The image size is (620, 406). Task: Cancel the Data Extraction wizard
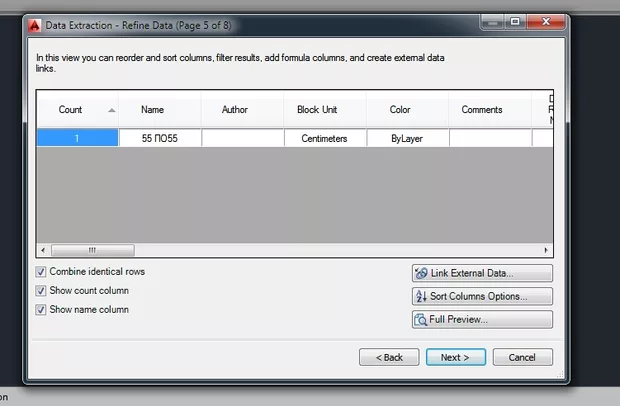click(521, 357)
